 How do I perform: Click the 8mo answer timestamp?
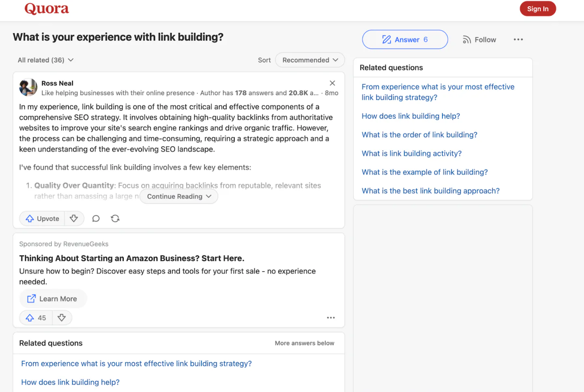[x=331, y=93]
